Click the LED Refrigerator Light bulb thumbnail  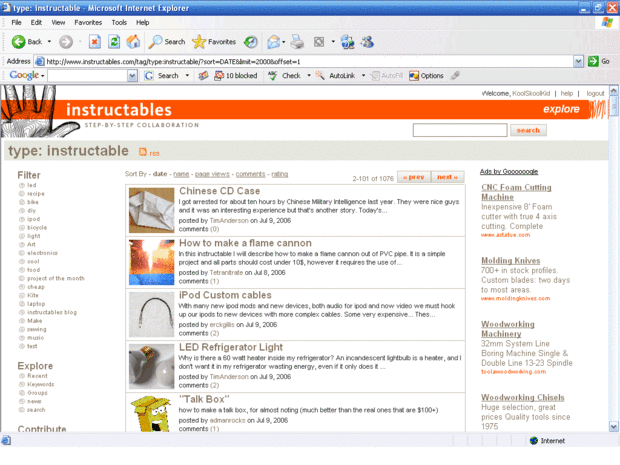tap(151, 367)
